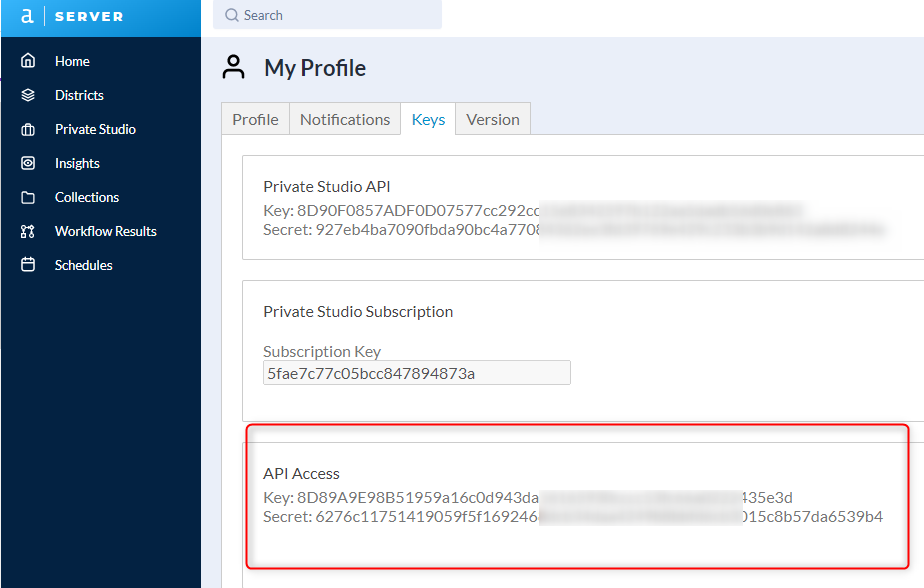Click the Home house icon
Screen dimensions: 924x588
coord(28,61)
